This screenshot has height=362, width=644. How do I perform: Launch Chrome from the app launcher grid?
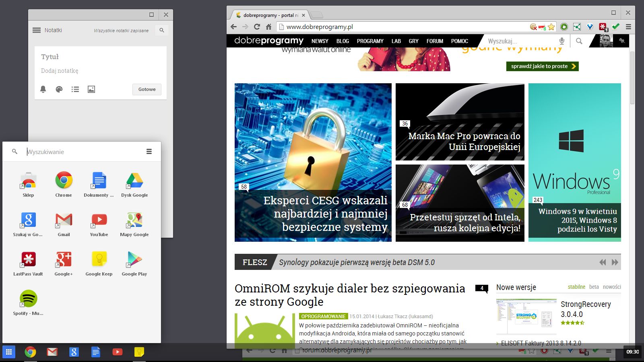point(64,185)
